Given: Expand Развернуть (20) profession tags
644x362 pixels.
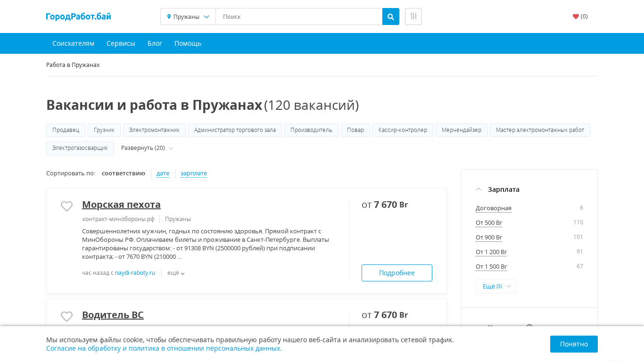Looking at the screenshot, I should click(x=147, y=148).
